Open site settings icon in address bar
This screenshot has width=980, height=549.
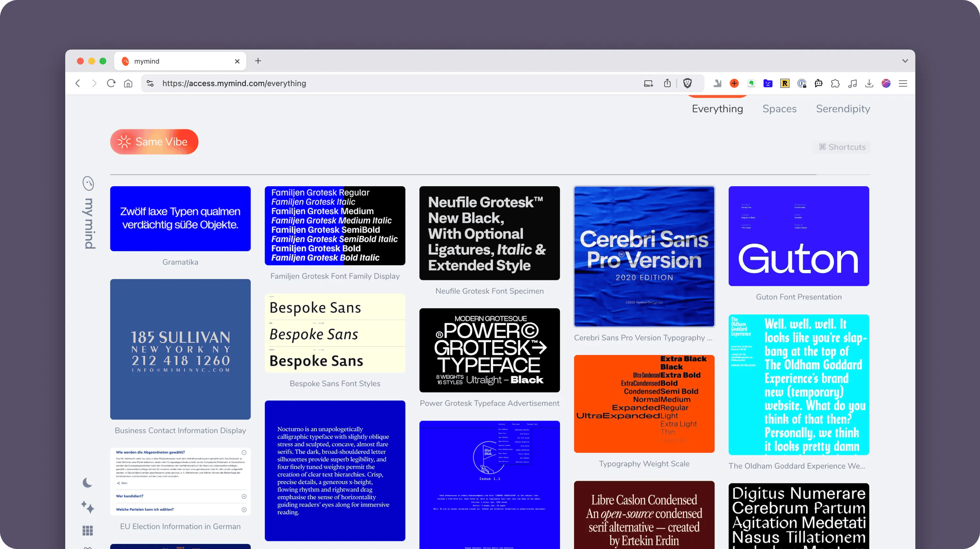[x=150, y=83]
